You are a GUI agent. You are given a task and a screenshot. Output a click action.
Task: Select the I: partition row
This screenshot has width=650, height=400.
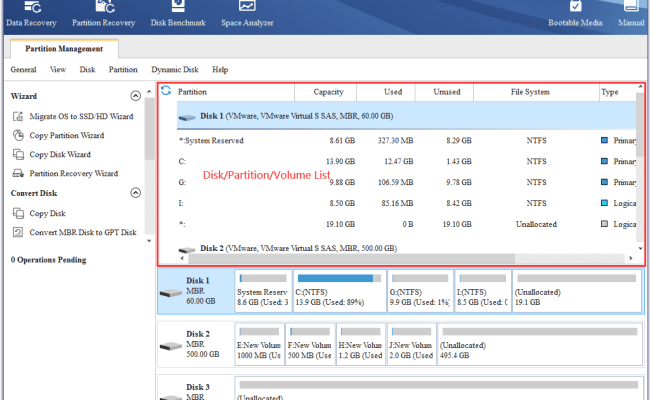tap(407, 204)
